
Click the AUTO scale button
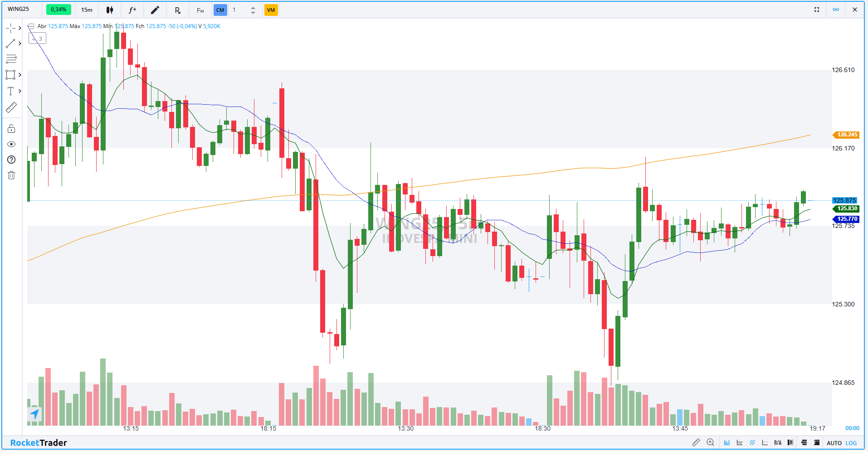[x=834, y=443]
